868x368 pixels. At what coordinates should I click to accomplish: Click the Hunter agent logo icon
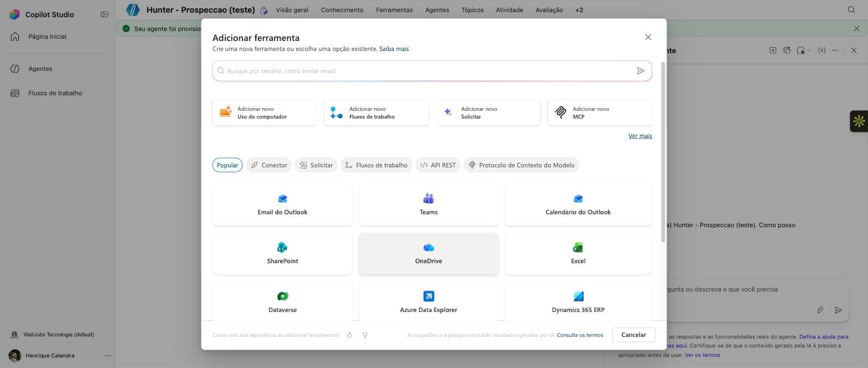(133, 9)
